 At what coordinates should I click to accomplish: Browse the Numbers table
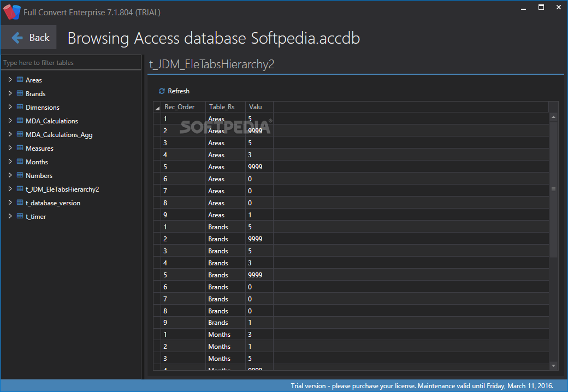pyautogui.click(x=39, y=176)
